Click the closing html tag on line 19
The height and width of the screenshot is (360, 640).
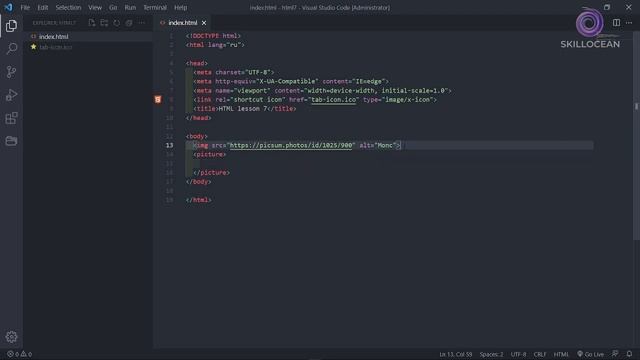pyautogui.click(x=199, y=200)
